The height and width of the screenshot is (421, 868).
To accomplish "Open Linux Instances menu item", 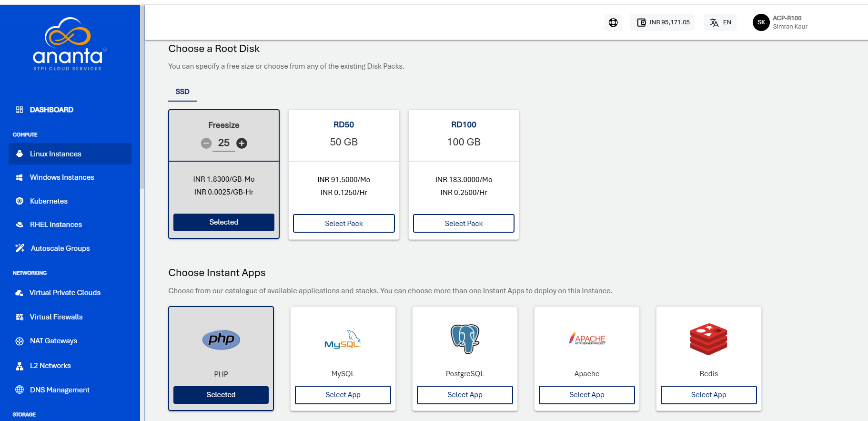I will [x=70, y=154].
